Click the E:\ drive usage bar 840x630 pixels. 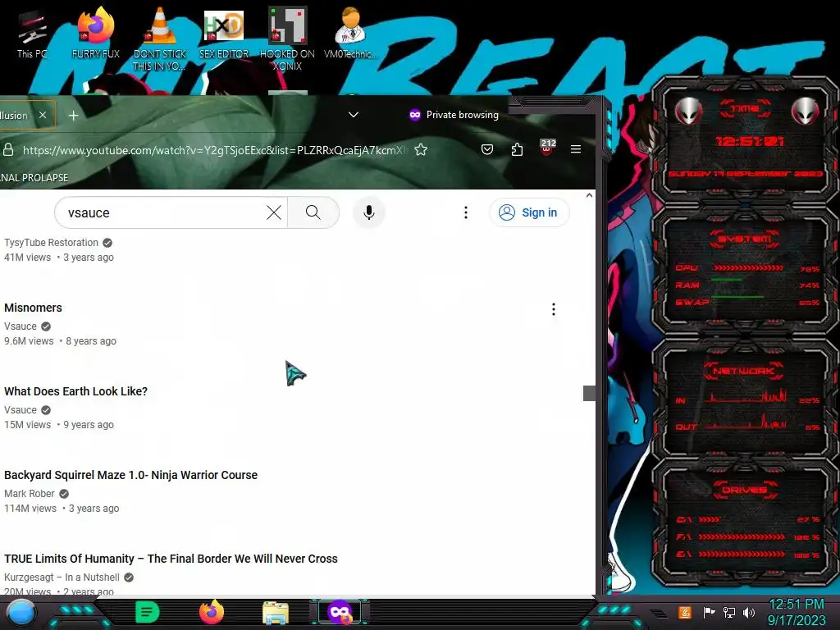[742, 555]
